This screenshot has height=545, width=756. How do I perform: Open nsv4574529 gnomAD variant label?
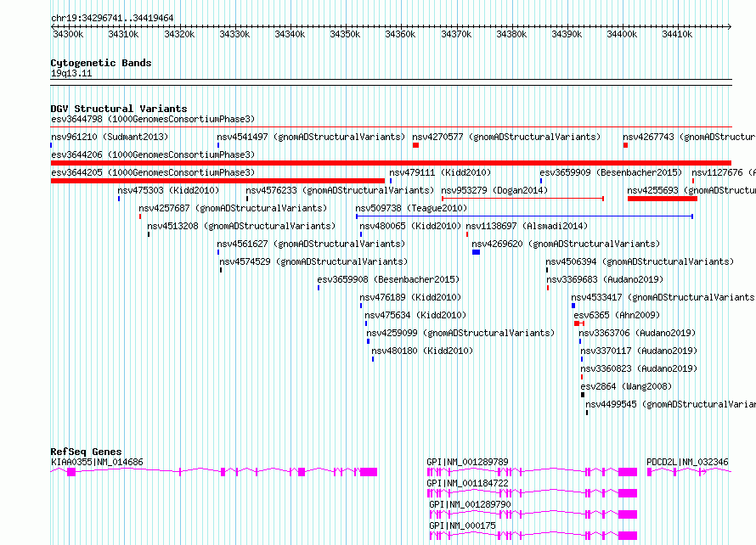pyautogui.click(x=313, y=261)
